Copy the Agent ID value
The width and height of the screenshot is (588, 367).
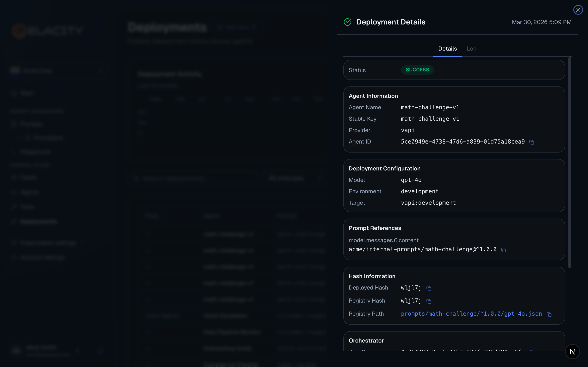click(532, 142)
